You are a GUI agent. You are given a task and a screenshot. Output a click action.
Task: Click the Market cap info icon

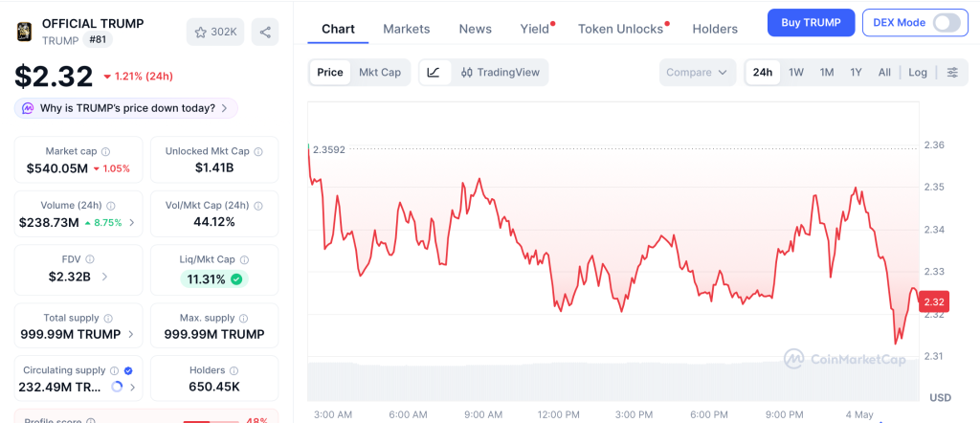105,152
